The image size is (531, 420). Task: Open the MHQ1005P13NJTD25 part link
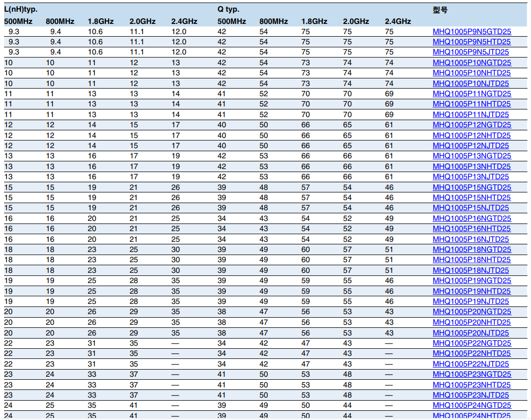click(x=471, y=177)
